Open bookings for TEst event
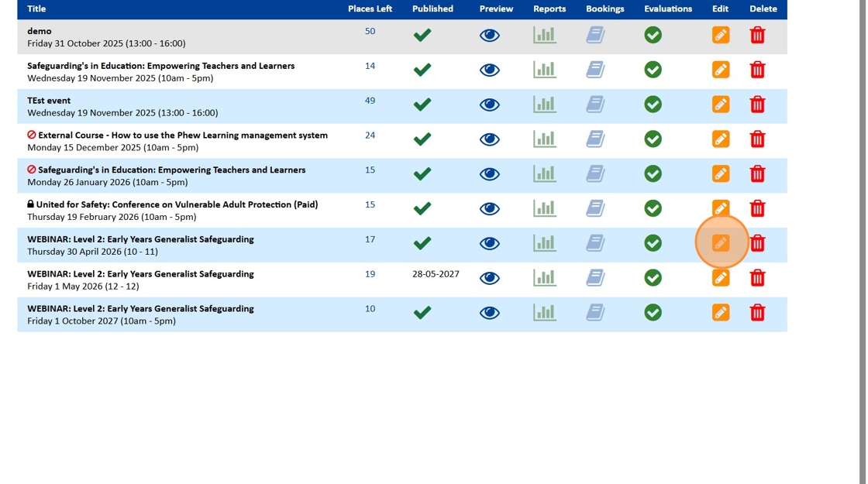The width and height of the screenshot is (868, 484). tap(596, 105)
